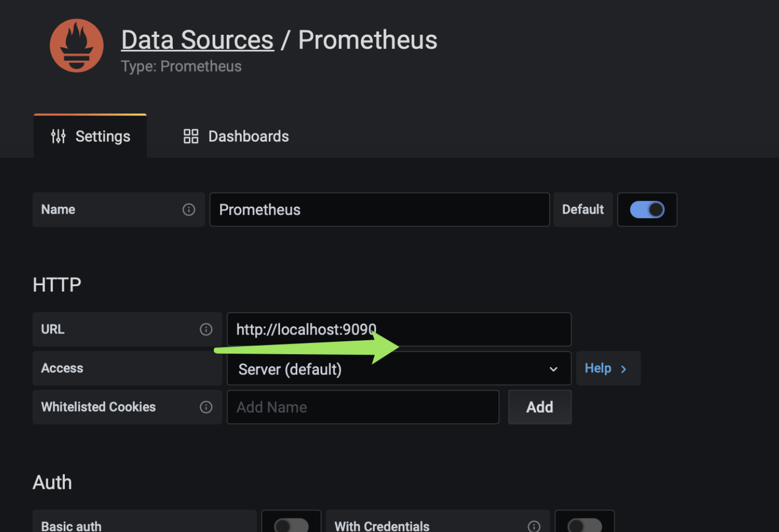The image size is (779, 532).
Task: Click the Dashboards grid icon
Action: click(191, 136)
